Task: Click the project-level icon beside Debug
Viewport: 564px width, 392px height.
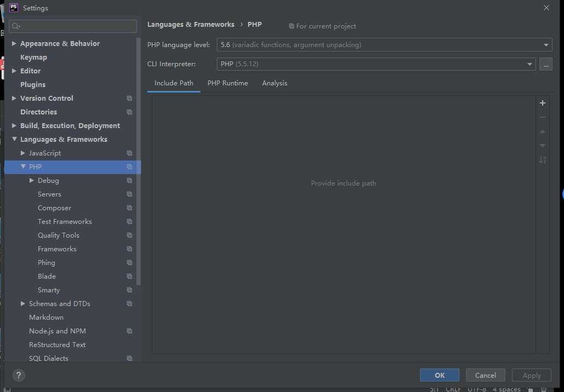Action: pos(129,181)
